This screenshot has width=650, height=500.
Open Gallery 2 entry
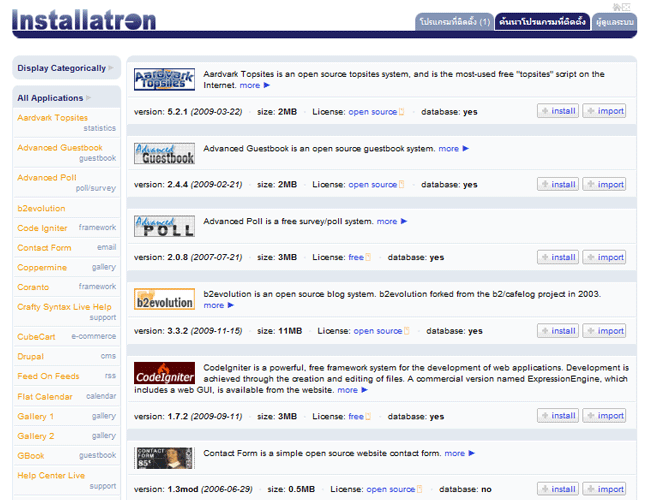click(36, 436)
